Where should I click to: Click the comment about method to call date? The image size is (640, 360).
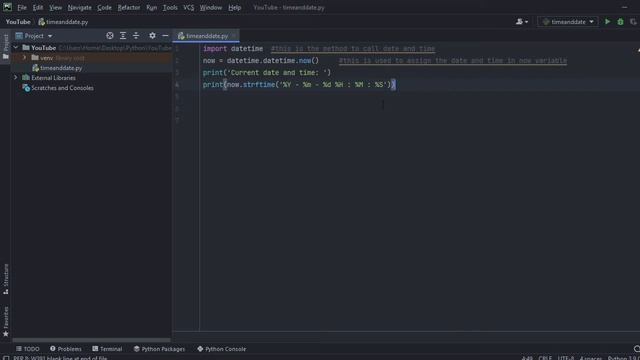pos(353,49)
